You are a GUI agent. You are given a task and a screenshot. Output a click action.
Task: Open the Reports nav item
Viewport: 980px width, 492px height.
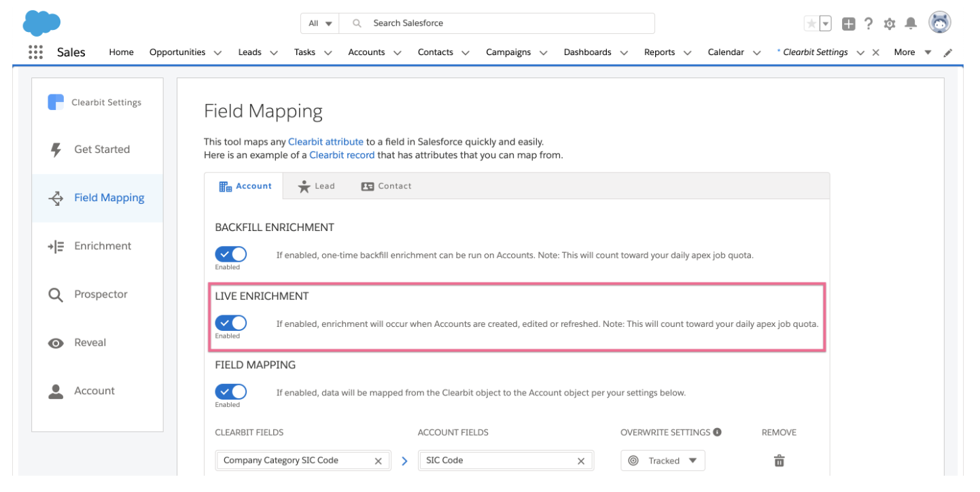coord(659,52)
